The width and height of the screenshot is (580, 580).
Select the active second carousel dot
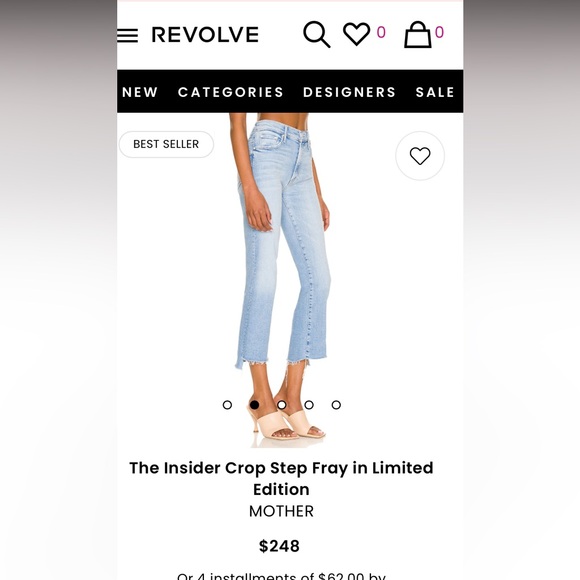tap(254, 405)
